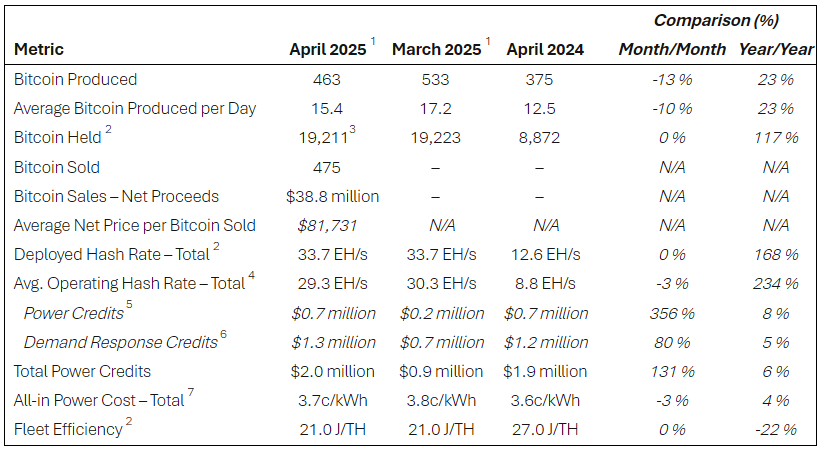This screenshot has height=452, width=823.
Task: Select the April 2025 column header
Action: click(x=328, y=49)
